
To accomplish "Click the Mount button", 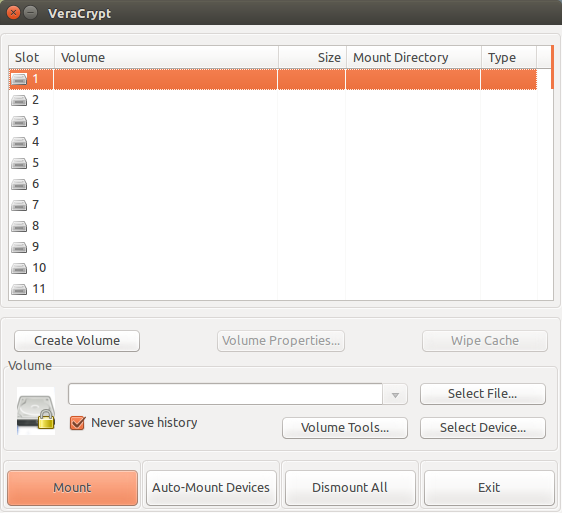I will point(72,488).
